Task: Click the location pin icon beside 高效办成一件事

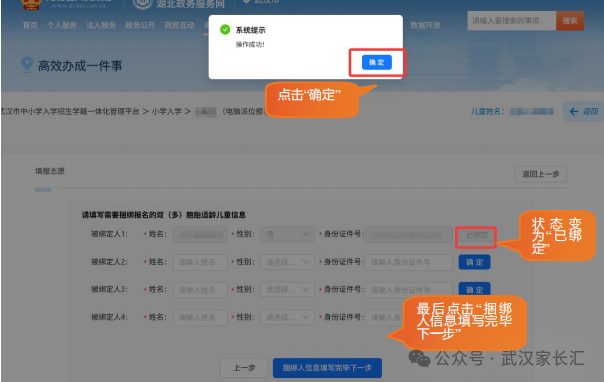Action: tap(27, 65)
